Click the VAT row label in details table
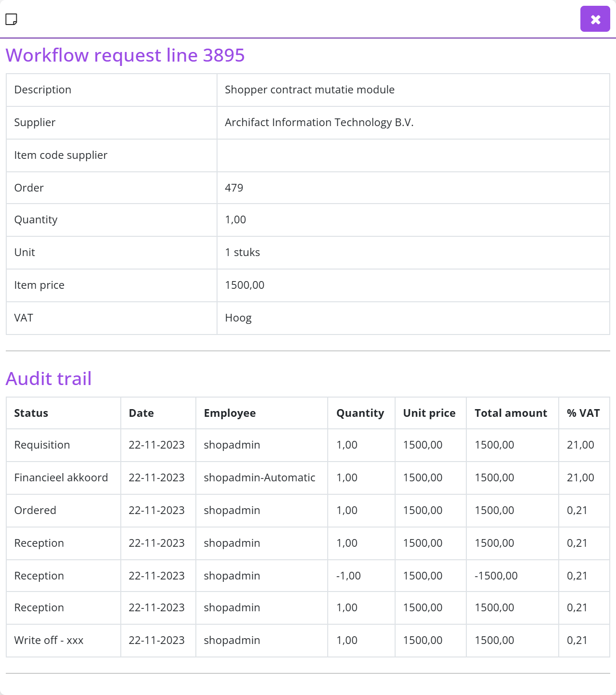Viewport: 616px width, 695px height. (24, 318)
